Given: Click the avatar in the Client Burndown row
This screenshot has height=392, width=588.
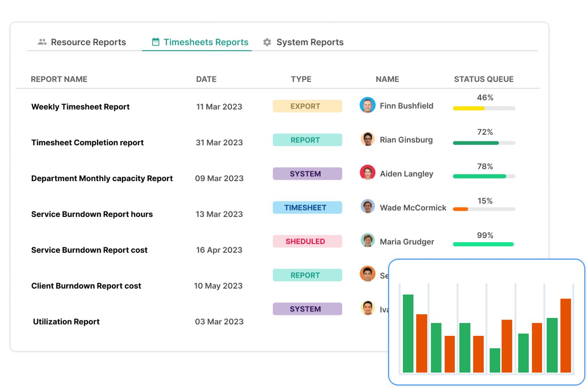Looking at the screenshot, I should point(367,274).
